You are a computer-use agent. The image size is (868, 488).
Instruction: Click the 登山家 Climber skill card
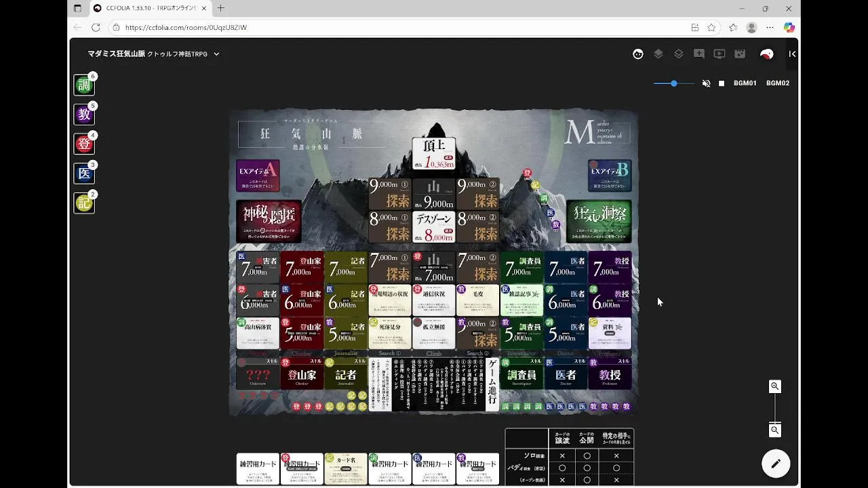302,373
